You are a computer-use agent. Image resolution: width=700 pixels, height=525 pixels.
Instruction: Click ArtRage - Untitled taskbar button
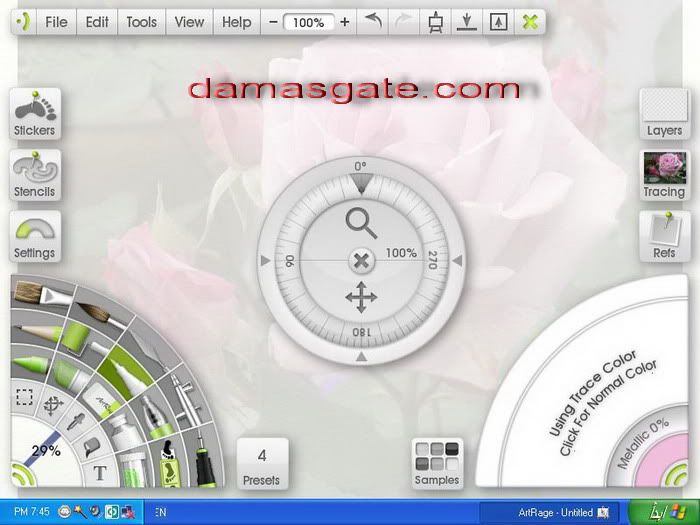point(551,512)
